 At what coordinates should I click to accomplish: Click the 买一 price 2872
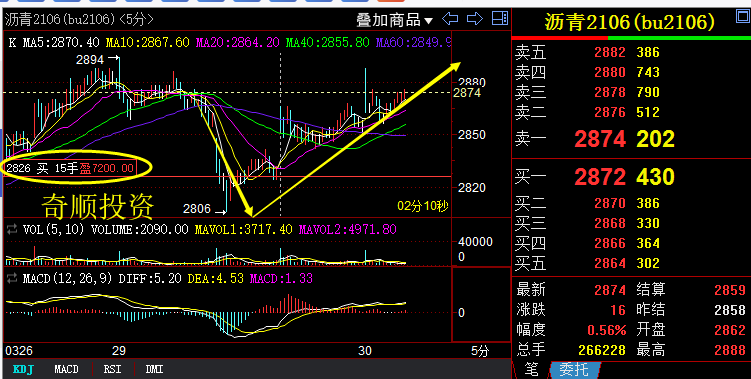click(x=600, y=177)
